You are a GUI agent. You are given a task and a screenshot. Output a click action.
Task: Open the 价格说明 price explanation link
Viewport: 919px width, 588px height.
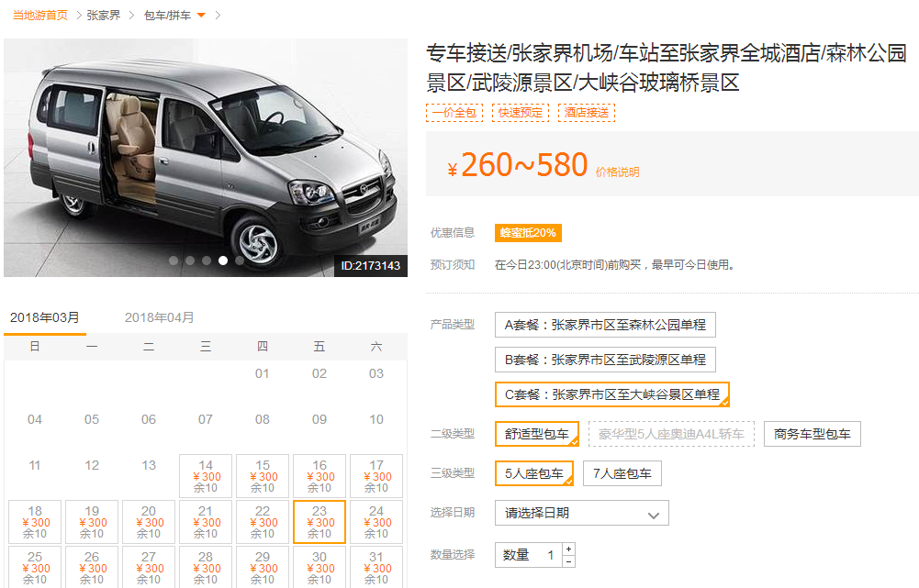[617, 172]
